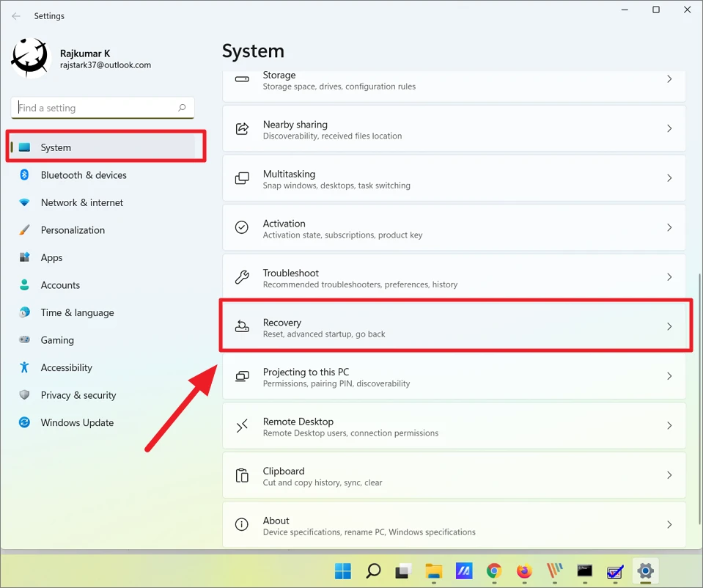This screenshot has width=703, height=588.
Task: Open Privacy & security settings
Action: pyautogui.click(x=78, y=395)
